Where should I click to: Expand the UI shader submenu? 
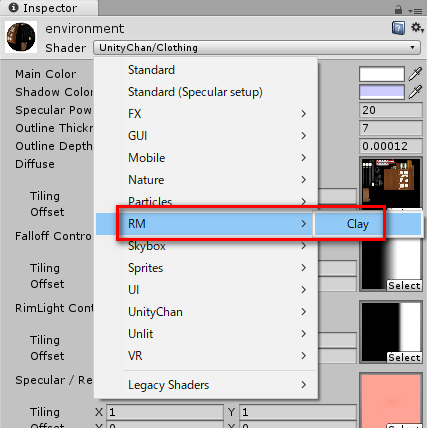[x=206, y=290]
